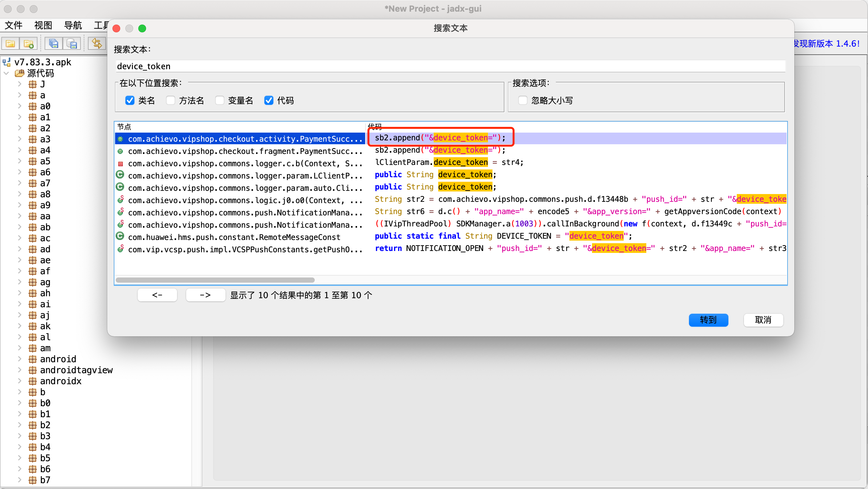868x489 pixels.
Task: Select the ab package in tree
Action: tap(45, 227)
